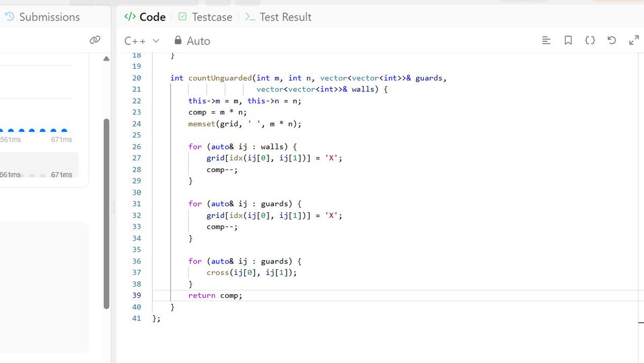Click the Test Result terminal icon

pyautogui.click(x=250, y=17)
